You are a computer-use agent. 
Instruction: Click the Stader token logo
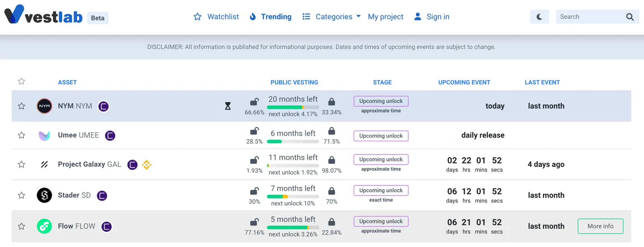click(x=44, y=196)
